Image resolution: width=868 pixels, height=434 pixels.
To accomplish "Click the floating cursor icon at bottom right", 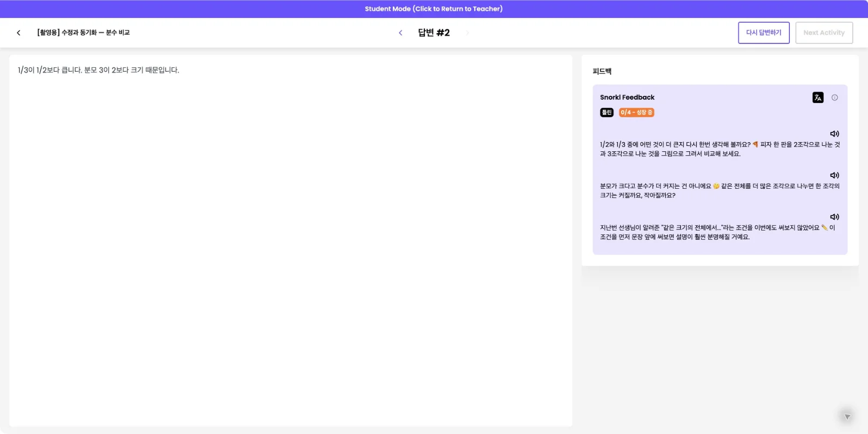I will [847, 417].
